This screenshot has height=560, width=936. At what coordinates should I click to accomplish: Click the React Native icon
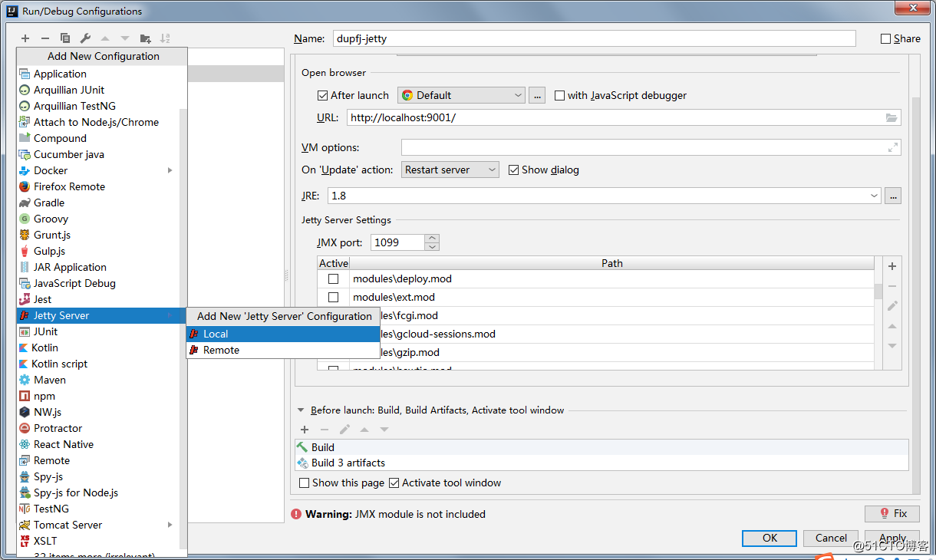pos(25,444)
